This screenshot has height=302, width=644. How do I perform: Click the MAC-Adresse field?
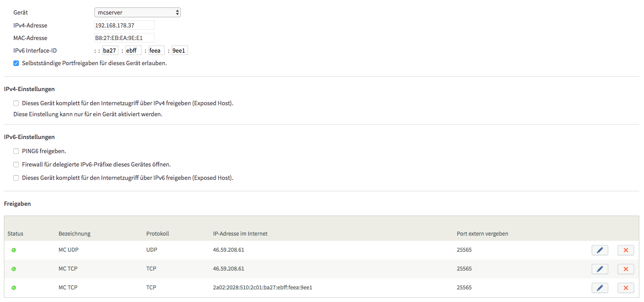tap(124, 38)
